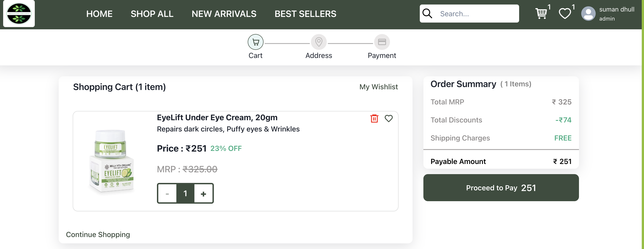Open BEST SELLERS page
The image size is (644, 249).
(x=305, y=14)
